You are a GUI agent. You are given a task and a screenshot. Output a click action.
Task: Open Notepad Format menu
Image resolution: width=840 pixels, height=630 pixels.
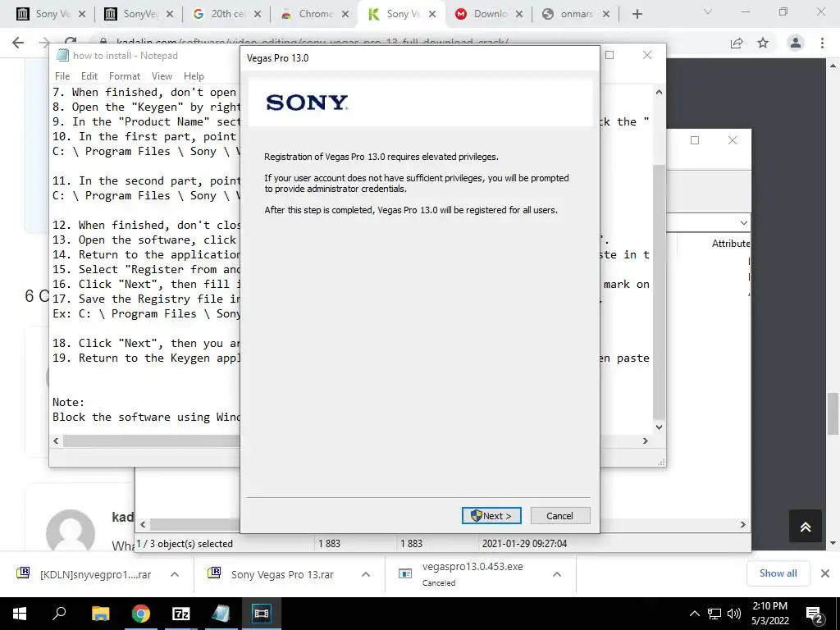click(x=125, y=76)
